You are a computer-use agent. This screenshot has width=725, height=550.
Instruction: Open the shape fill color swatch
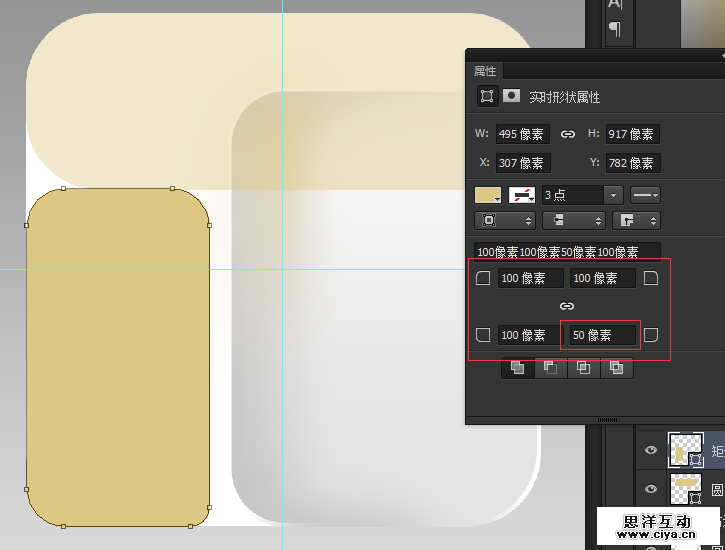click(488, 195)
